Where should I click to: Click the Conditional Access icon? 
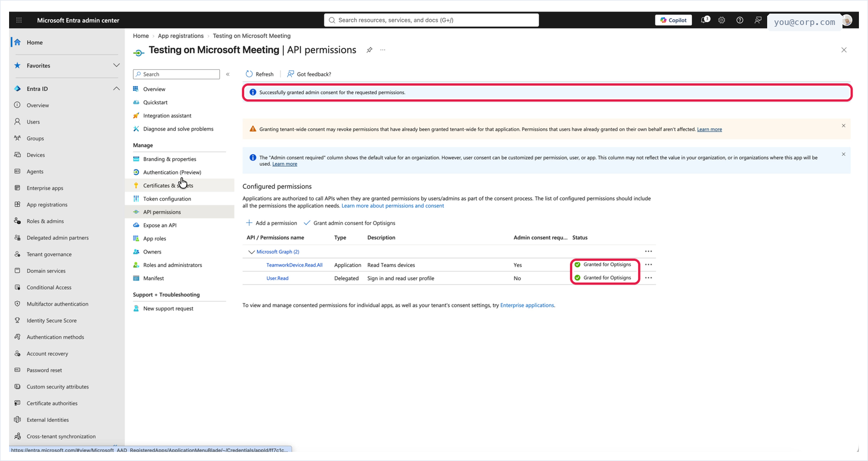tap(18, 287)
